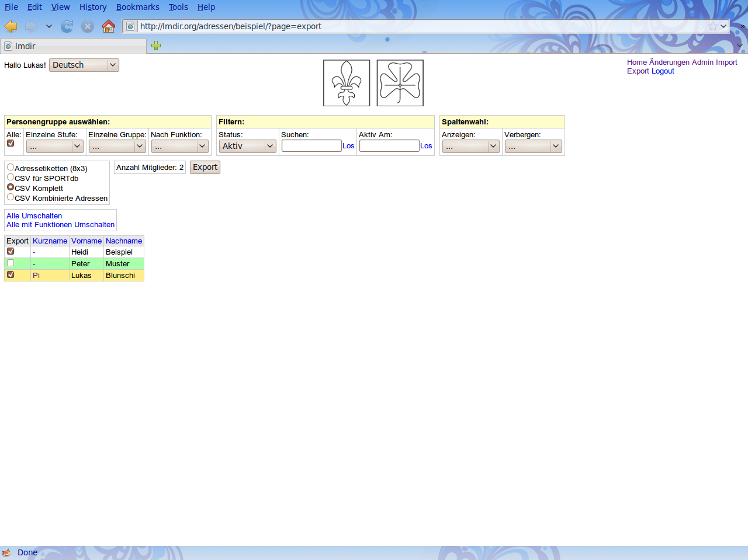Click the Alle Umschalten link
The height and width of the screenshot is (560, 748).
pos(34,215)
